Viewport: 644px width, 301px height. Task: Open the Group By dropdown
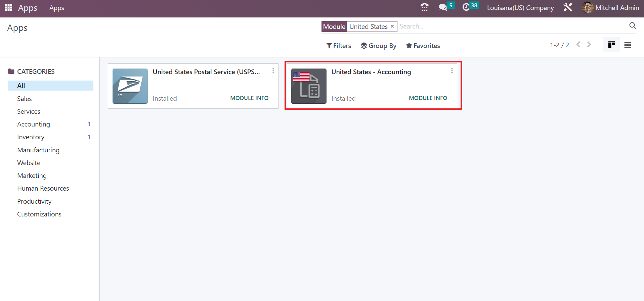(379, 46)
